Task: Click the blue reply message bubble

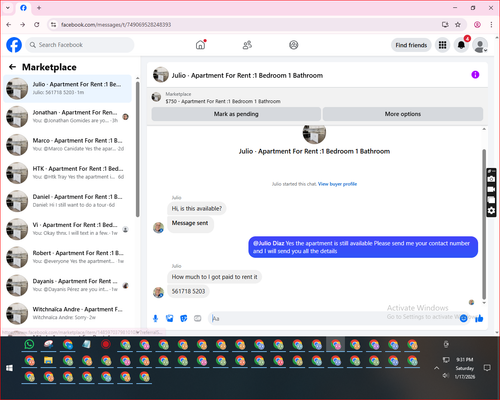Action: coord(363,247)
